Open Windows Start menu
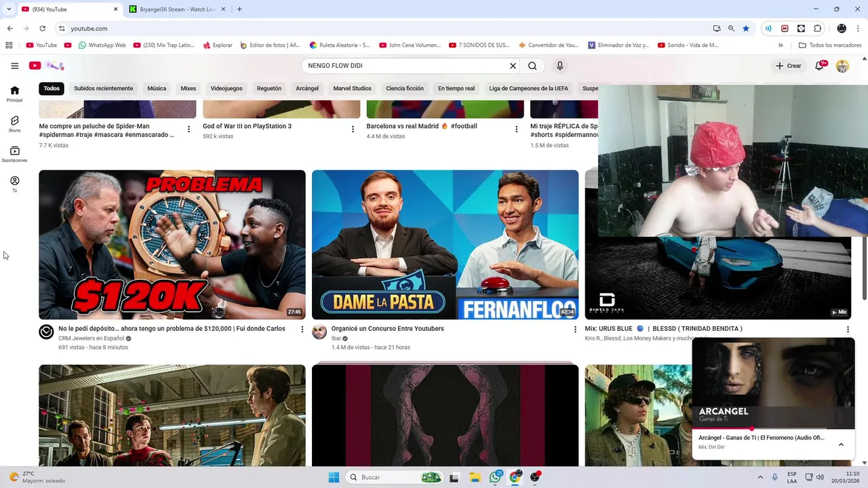Image resolution: width=868 pixels, height=488 pixels. click(x=334, y=477)
